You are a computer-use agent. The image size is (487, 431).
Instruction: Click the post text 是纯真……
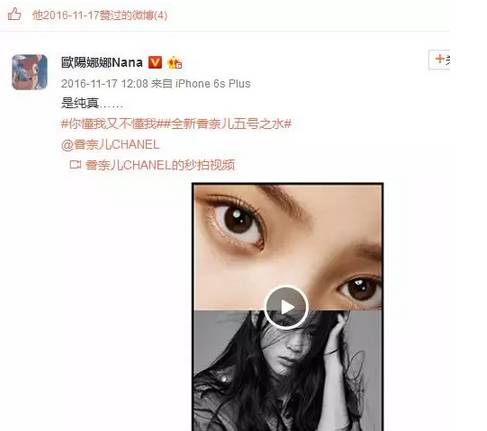(x=92, y=103)
